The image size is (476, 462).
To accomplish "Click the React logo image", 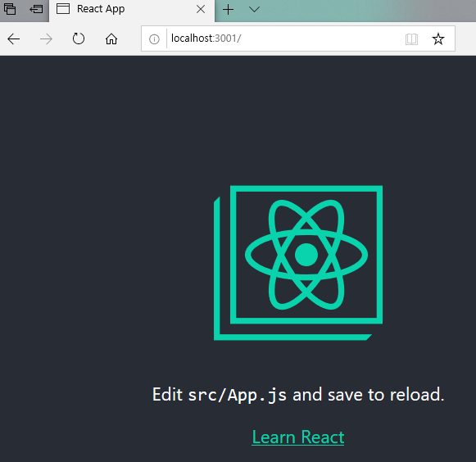I will pyautogui.click(x=298, y=263).
